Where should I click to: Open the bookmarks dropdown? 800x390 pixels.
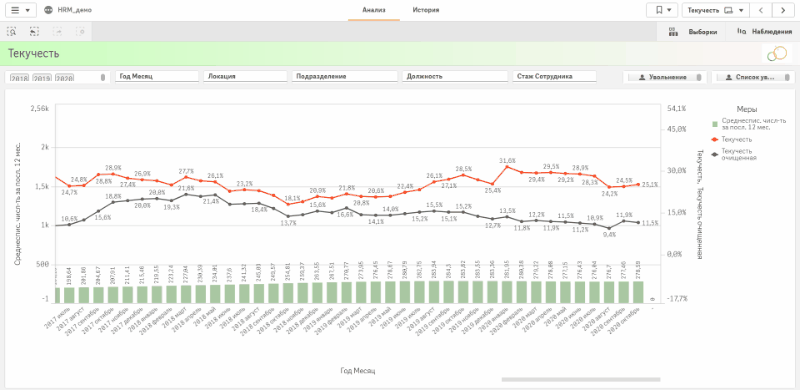[x=662, y=10]
